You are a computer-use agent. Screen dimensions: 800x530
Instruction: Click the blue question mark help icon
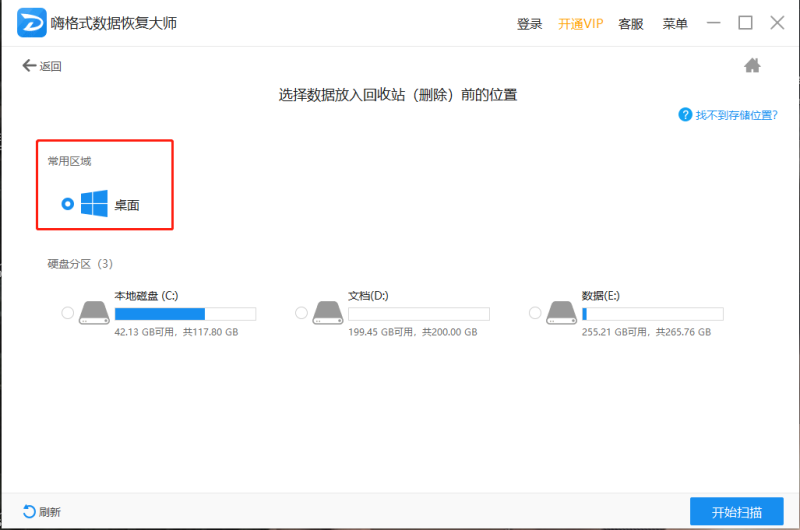685,115
